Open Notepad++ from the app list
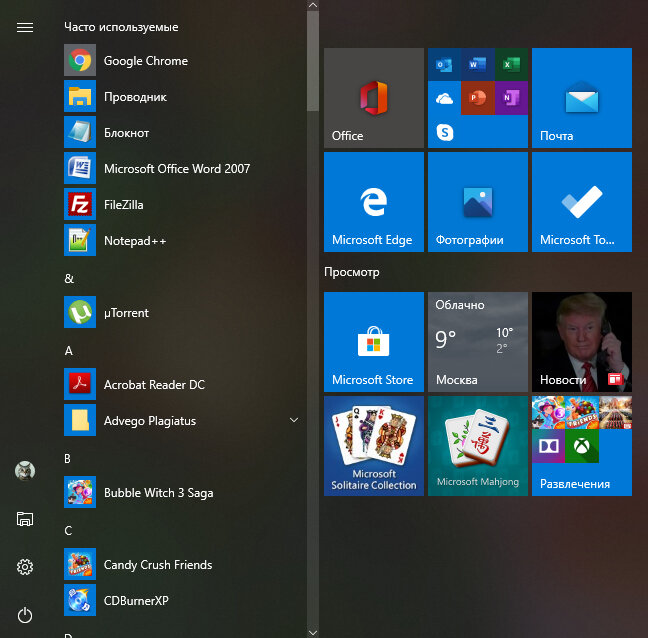The image size is (648, 638). point(182,240)
